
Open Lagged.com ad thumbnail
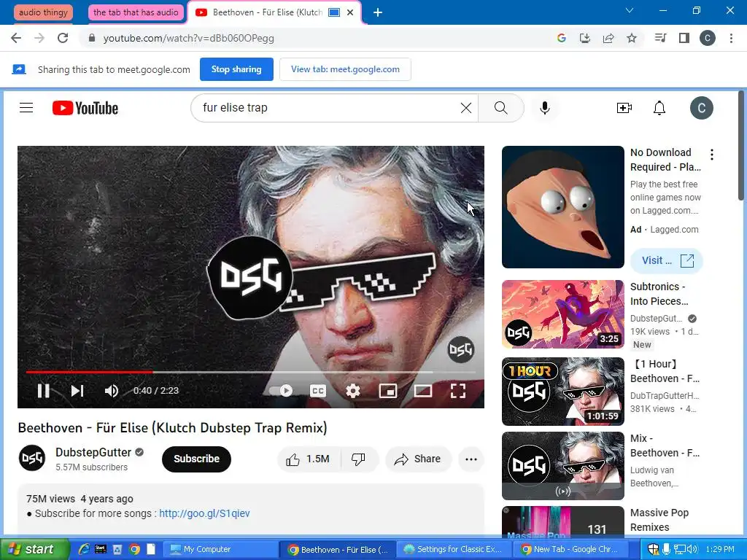(562, 207)
